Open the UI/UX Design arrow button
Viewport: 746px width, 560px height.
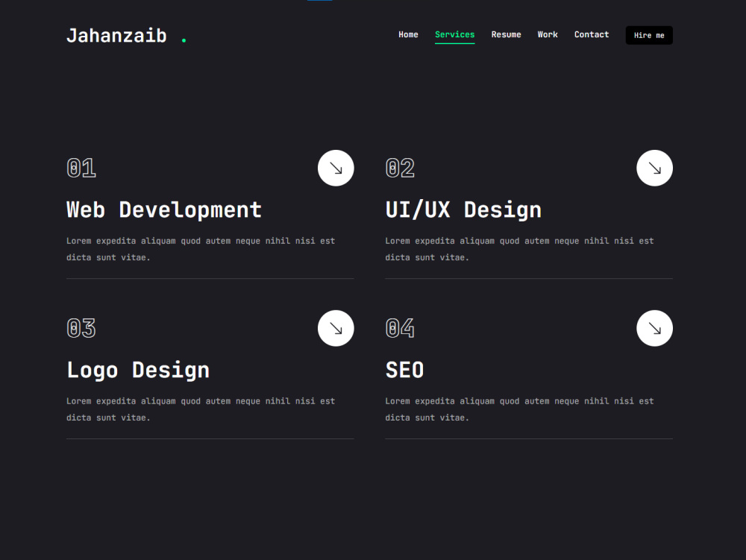(655, 169)
